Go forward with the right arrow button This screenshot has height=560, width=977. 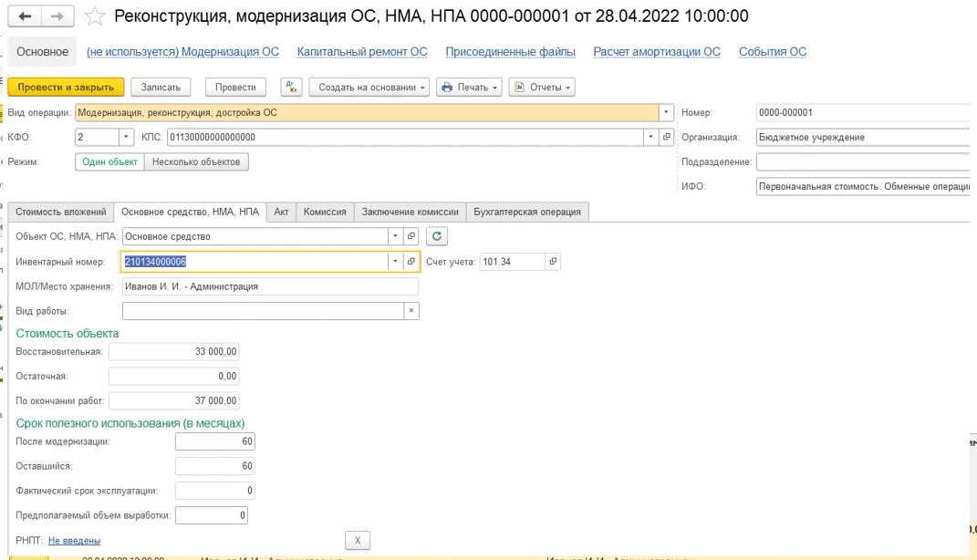(x=57, y=16)
